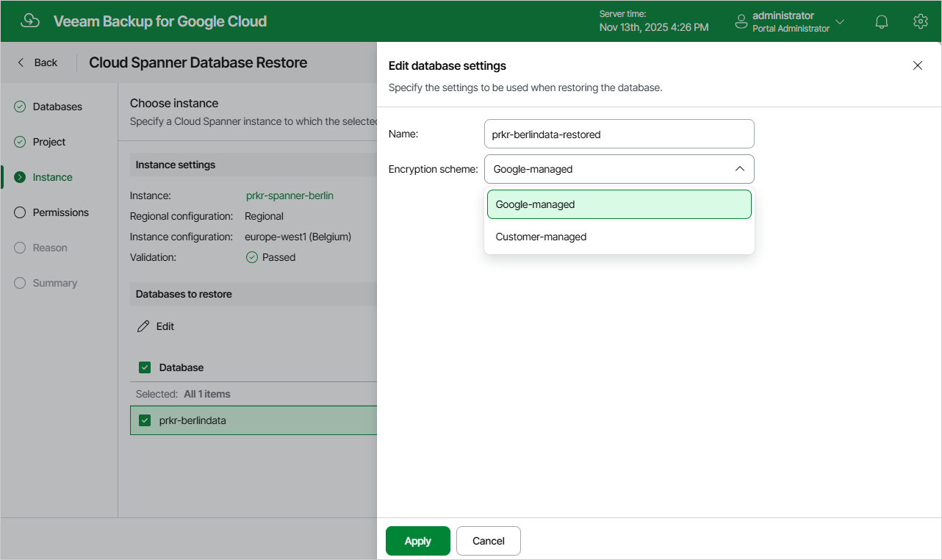Go to the Reason wizard step

(x=50, y=248)
